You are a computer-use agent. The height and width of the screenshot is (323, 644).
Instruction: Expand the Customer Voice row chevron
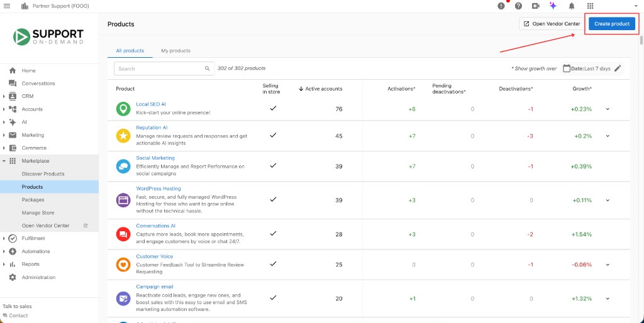click(x=608, y=265)
